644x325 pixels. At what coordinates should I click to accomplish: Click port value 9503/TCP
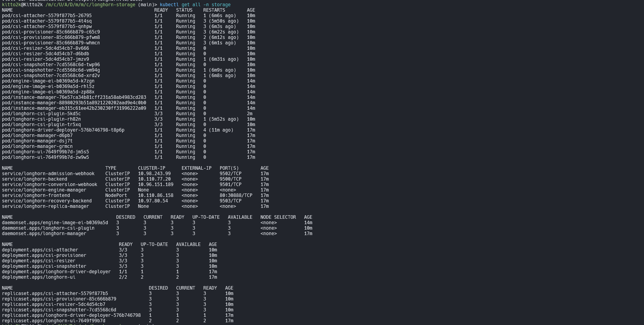[231, 201]
